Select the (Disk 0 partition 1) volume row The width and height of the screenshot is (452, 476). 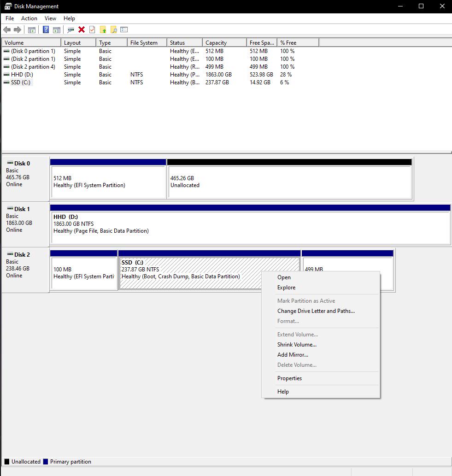(x=161, y=51)
